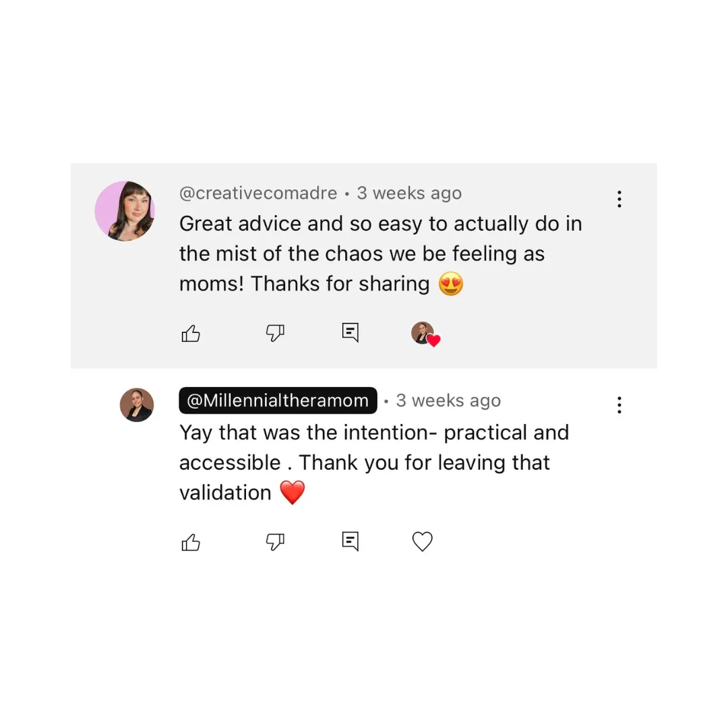Click the creativecomadre profile picture

point(125,211)
